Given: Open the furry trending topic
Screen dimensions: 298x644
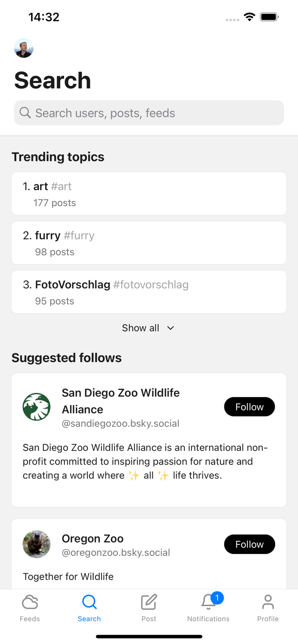Looking at the screenshot, I should 149,243.
